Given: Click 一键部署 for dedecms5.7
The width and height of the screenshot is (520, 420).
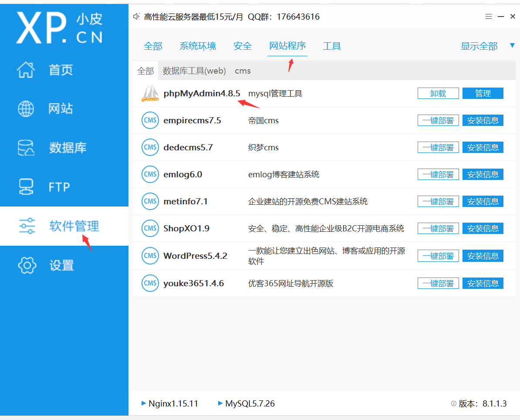Looking at the screenshot, I should [x=438, y=147].
